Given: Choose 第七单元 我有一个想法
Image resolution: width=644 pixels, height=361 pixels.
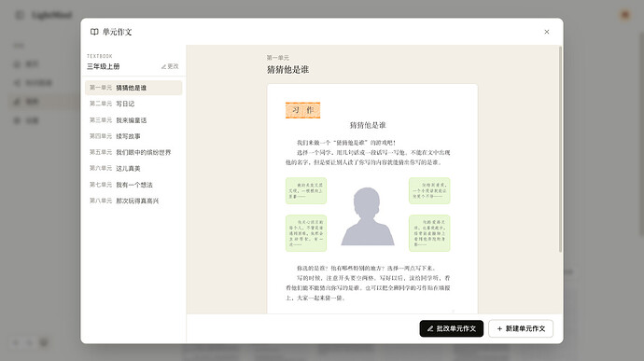Looking at the screenshot, I should tap(133, 185).
